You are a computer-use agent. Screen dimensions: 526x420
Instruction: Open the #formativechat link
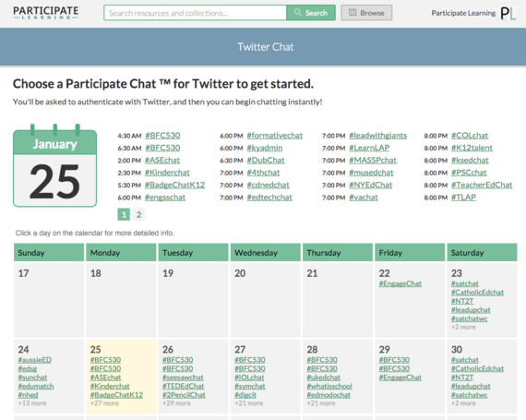pyautogui.click(x=275, y=136)
